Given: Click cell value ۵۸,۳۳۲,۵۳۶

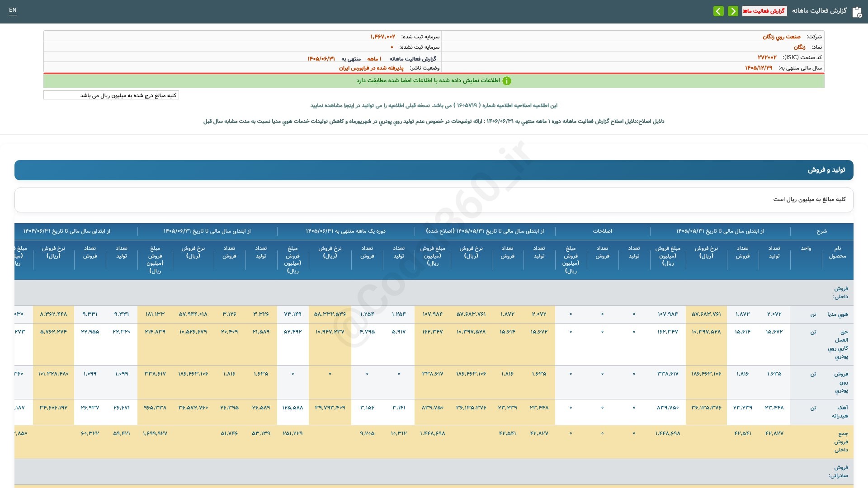Looking at the screenshot, I should tap(330, 314).
